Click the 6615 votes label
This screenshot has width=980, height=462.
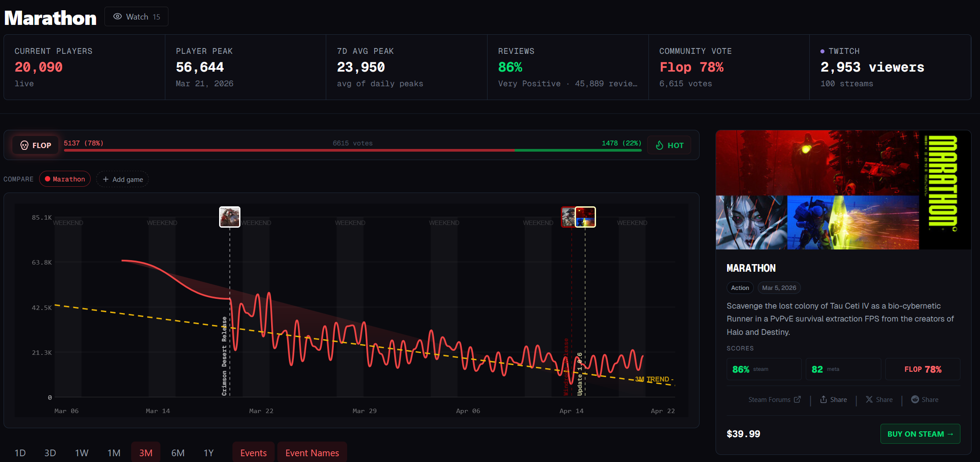353,143
